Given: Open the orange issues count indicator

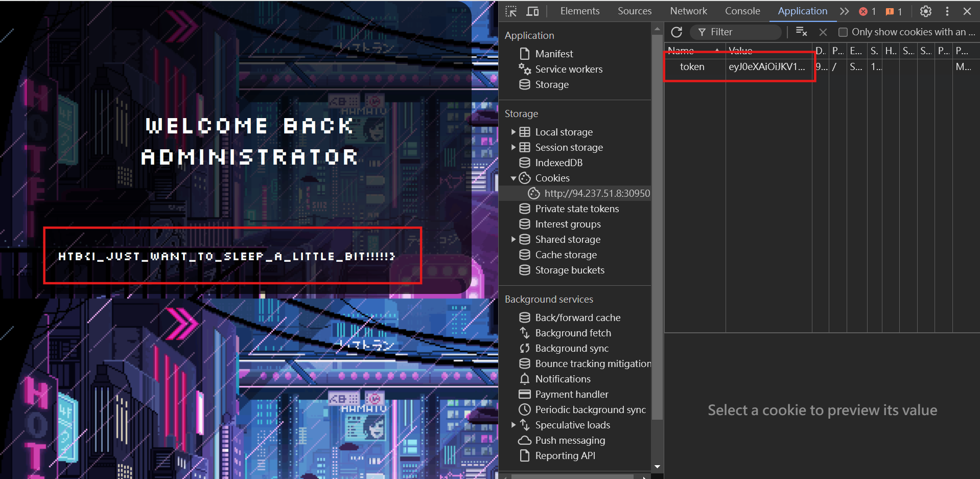Looking at the screenshot, I should pos(894,11).
